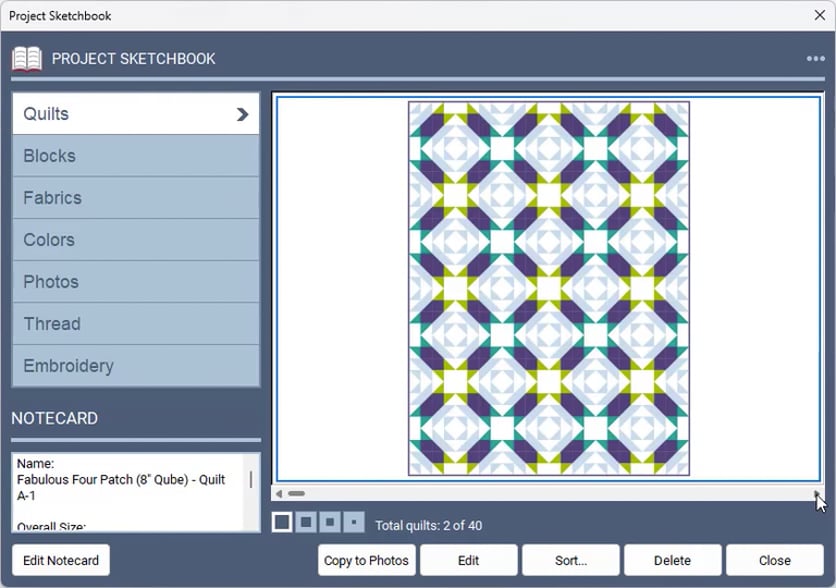The image size is (836, 588).
Task: Expand the Quilts section chevron
Action: 243,114
